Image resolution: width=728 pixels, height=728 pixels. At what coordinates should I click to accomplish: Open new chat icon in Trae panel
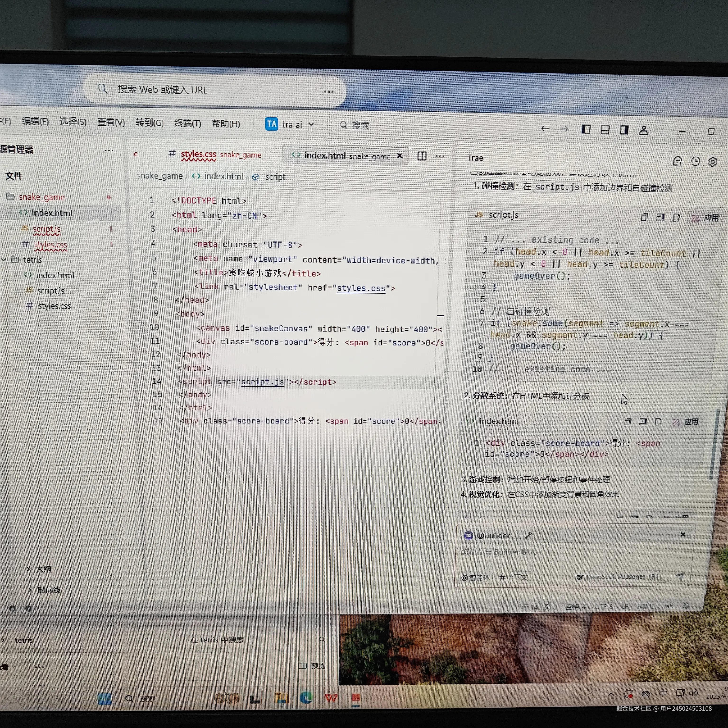coord(677,161)
